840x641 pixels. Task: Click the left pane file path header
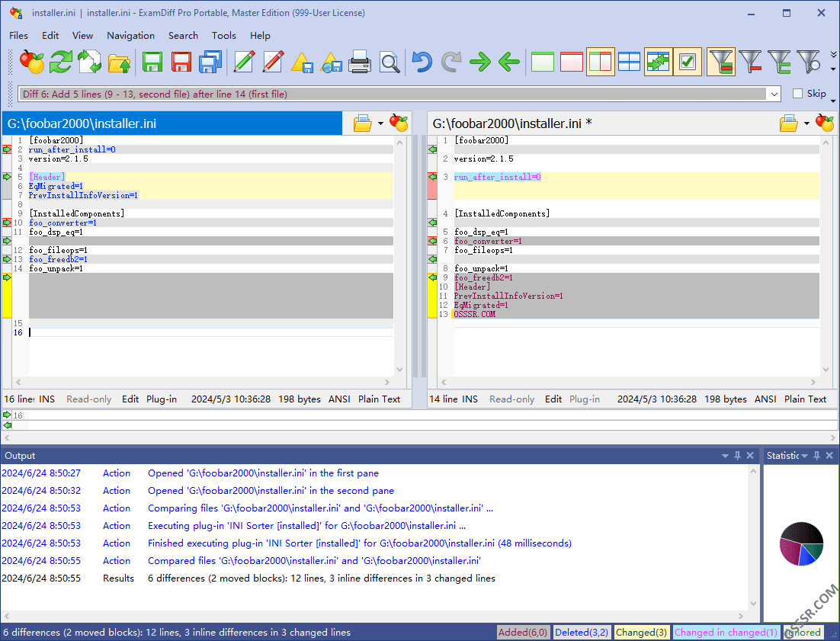(172, 123)
